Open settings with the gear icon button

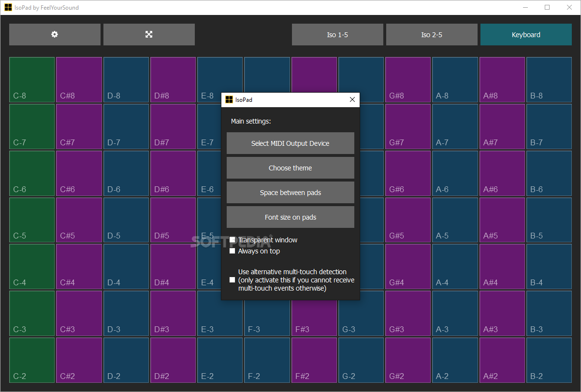55,35
